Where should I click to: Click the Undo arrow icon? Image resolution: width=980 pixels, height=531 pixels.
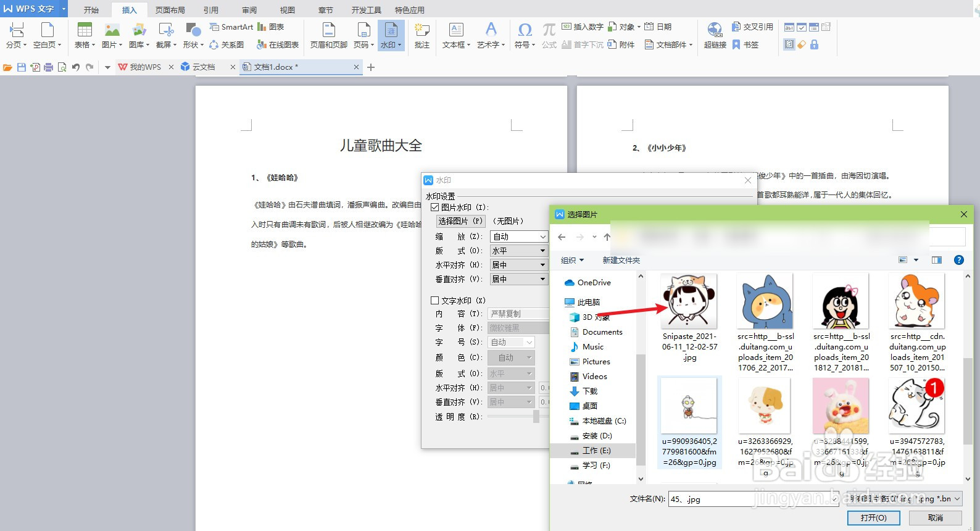click(x=76, y=67)
